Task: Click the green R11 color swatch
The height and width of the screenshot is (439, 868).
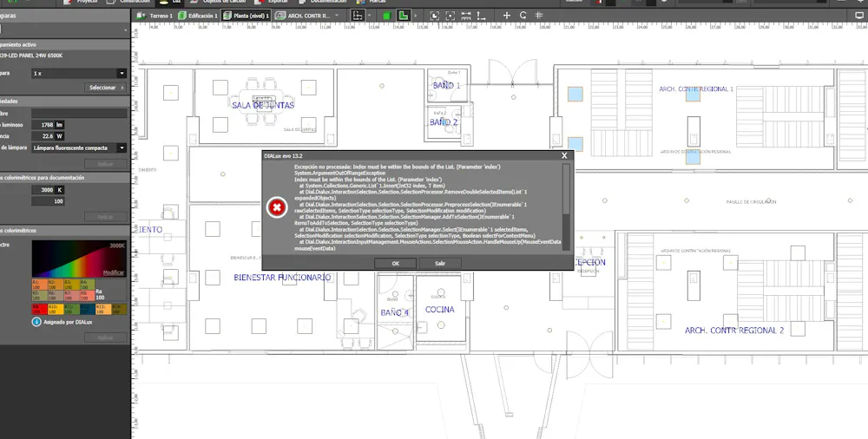Action: [x=71, y=309]
